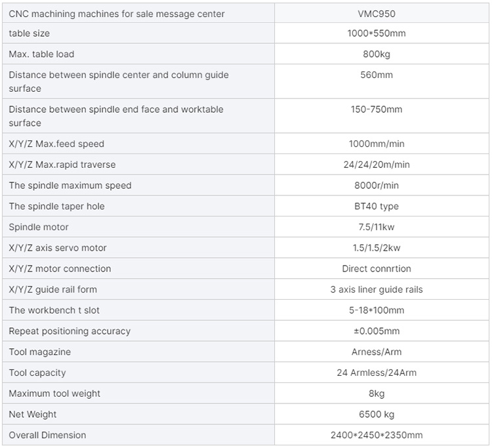Screen dimensions: 492x448
Task: Select the ±0.005mm accuracy value
Action: 377,331
